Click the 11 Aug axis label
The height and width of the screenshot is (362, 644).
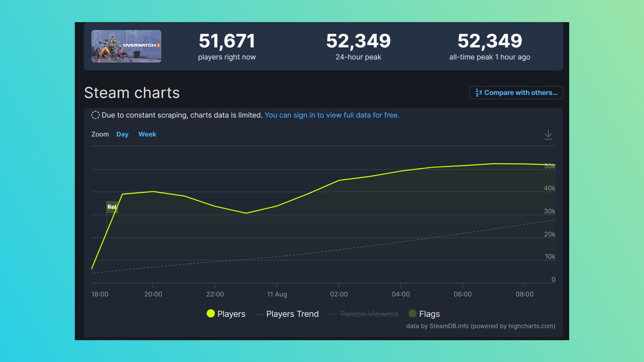pos(277,294)
